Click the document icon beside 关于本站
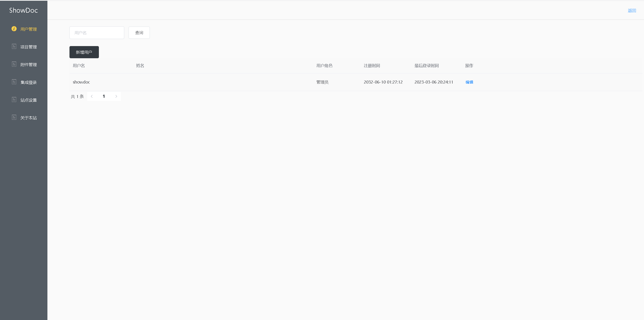 point(14,117)
